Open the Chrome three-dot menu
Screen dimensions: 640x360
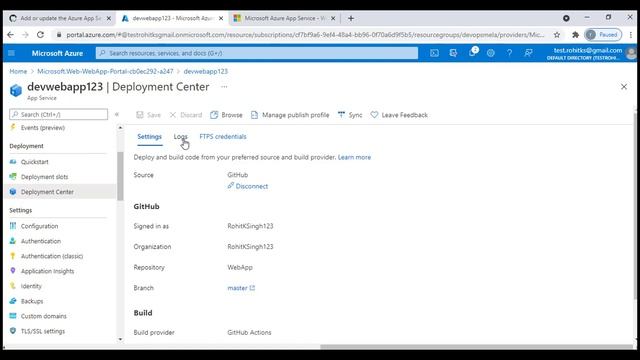[x=631, y=35]
